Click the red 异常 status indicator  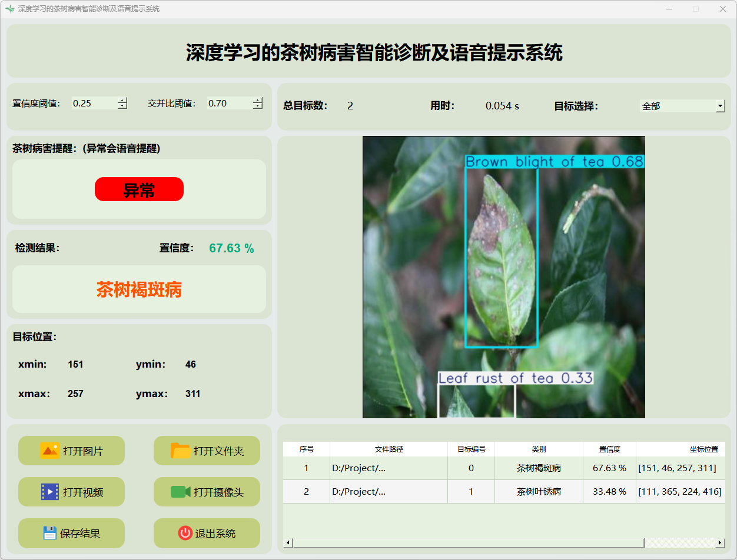pos(139,189)
